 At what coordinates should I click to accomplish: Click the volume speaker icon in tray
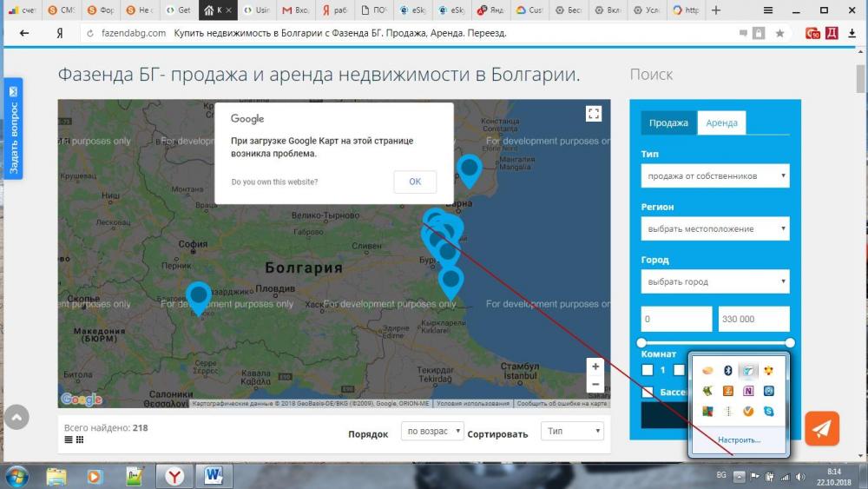pos(800,477)
